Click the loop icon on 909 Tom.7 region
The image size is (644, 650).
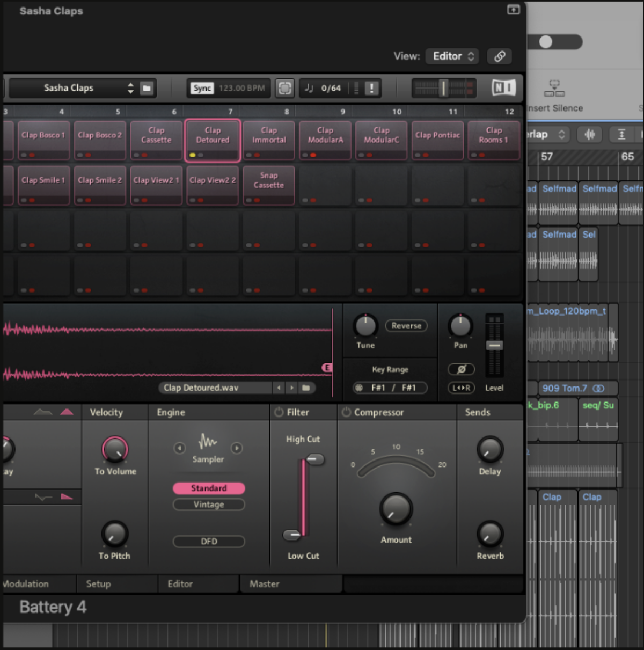(598, 388)
